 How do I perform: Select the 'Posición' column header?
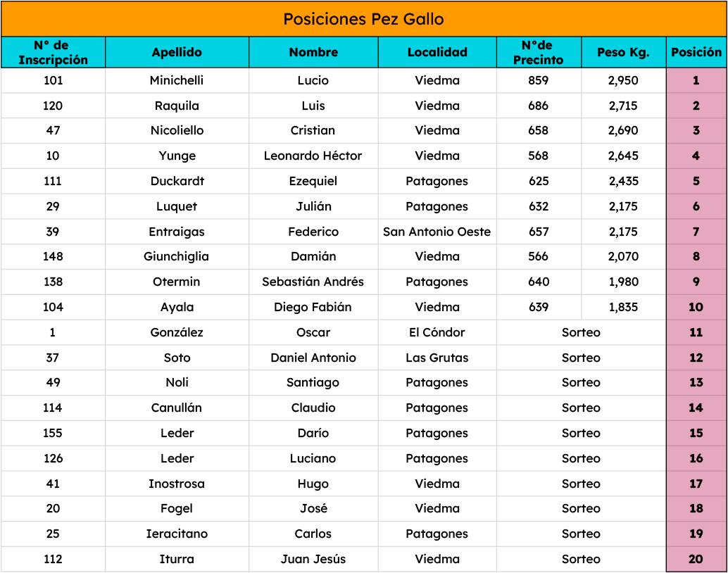click(696, 53)
